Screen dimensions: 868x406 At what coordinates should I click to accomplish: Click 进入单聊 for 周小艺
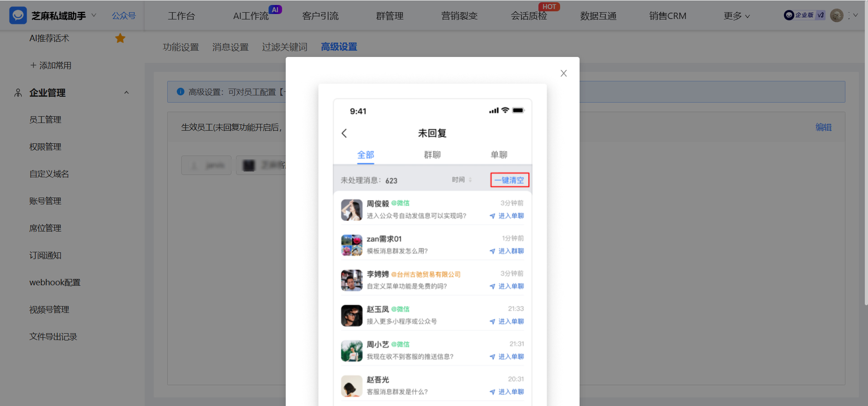(x=507, y=357)
